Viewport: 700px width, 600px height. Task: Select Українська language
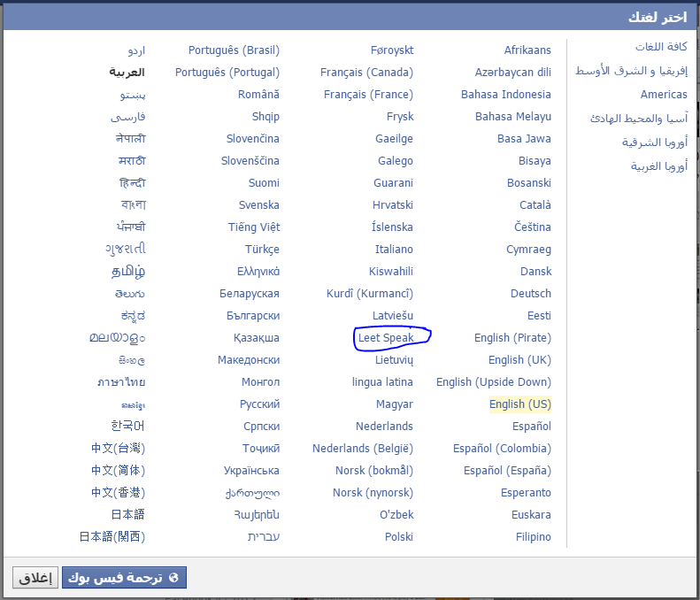pos(251,471)
